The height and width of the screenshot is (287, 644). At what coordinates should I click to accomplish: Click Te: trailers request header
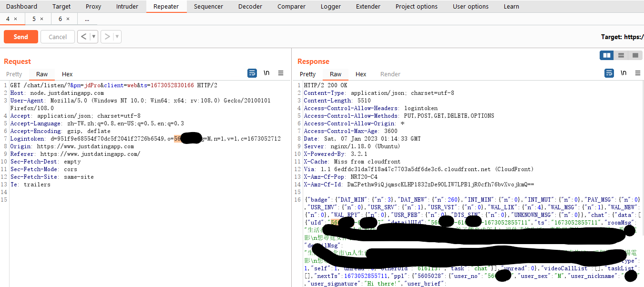(30, 184)
